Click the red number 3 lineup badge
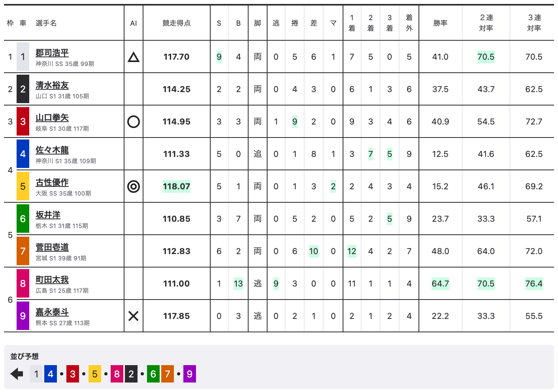This screenshot has height=392, width=558. (x=73, y=374)
